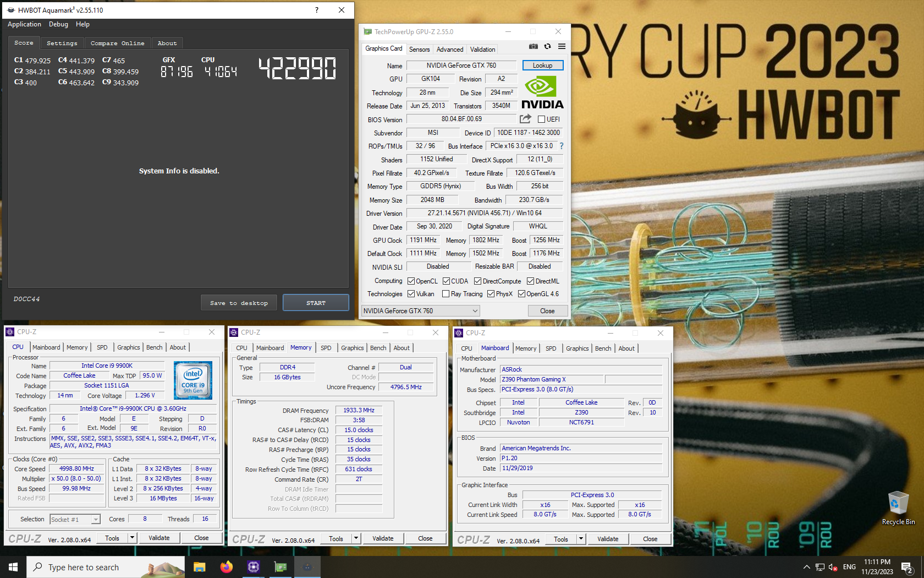Viewport: 924px width, 578px height.
Task: Open the notification center icon
Action: click(x=907, y=567)
